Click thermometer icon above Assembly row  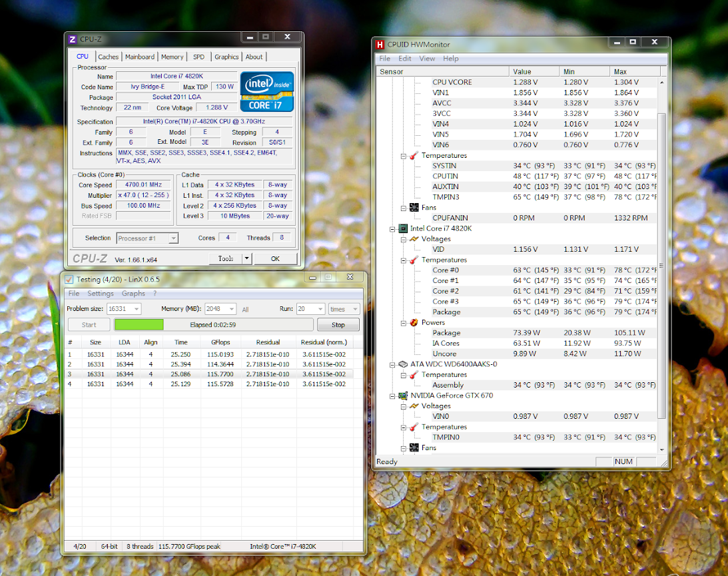pos(414,374)
